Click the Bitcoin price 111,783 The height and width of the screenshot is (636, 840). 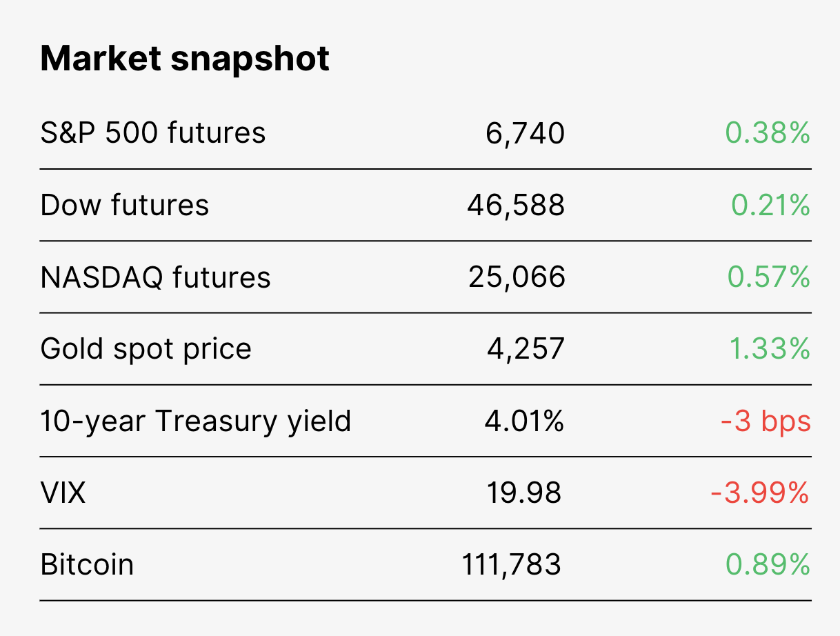511,565
